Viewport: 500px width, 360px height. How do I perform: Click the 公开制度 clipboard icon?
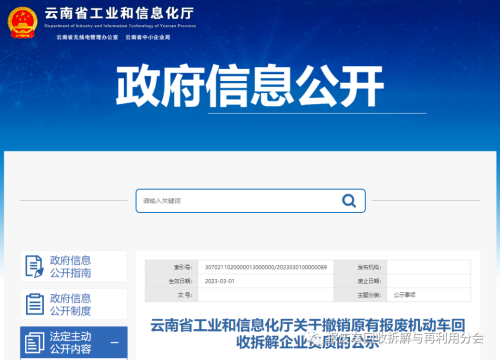35,304
